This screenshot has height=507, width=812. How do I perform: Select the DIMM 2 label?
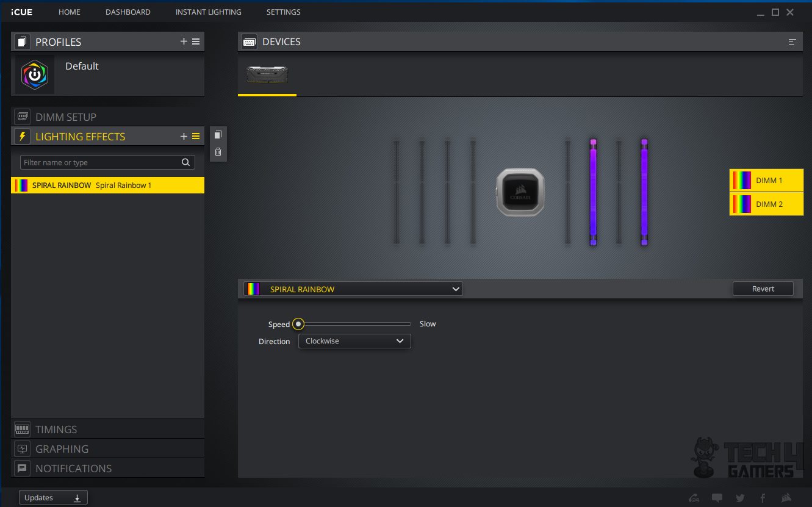(766, 204)
